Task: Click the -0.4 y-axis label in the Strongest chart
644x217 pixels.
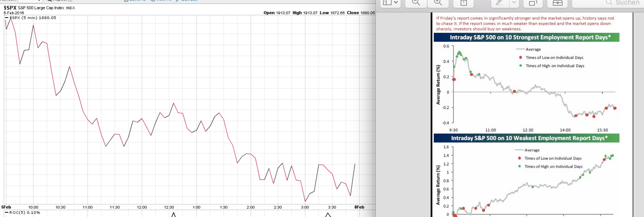Action: coord(446,123)
